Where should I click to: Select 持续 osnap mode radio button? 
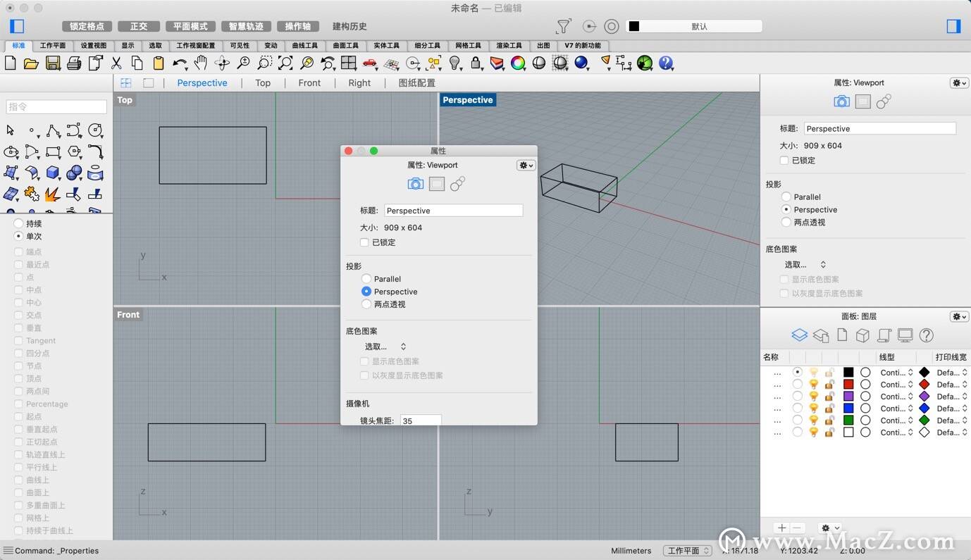pos(18,223)
